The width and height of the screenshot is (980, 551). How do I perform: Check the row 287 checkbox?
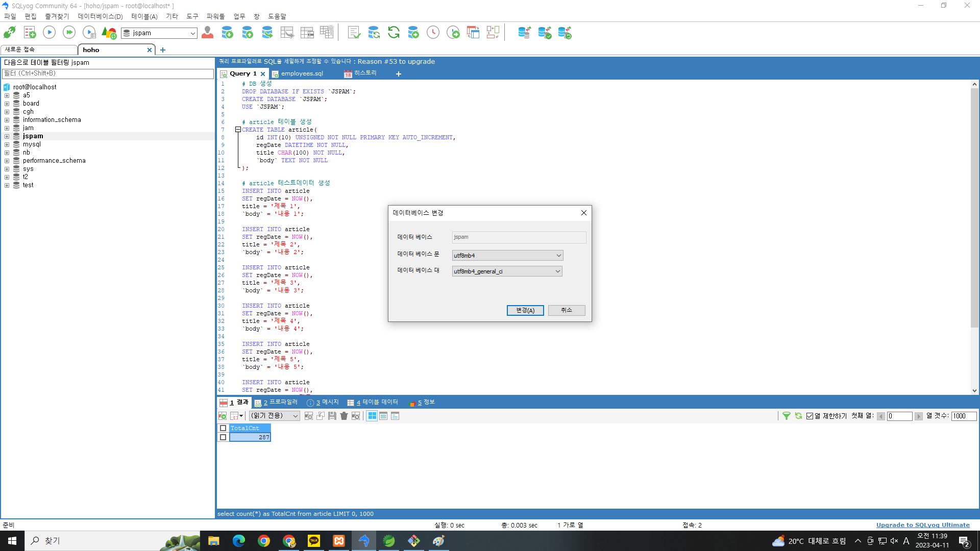pyautogui.click(x=223, y=437)
